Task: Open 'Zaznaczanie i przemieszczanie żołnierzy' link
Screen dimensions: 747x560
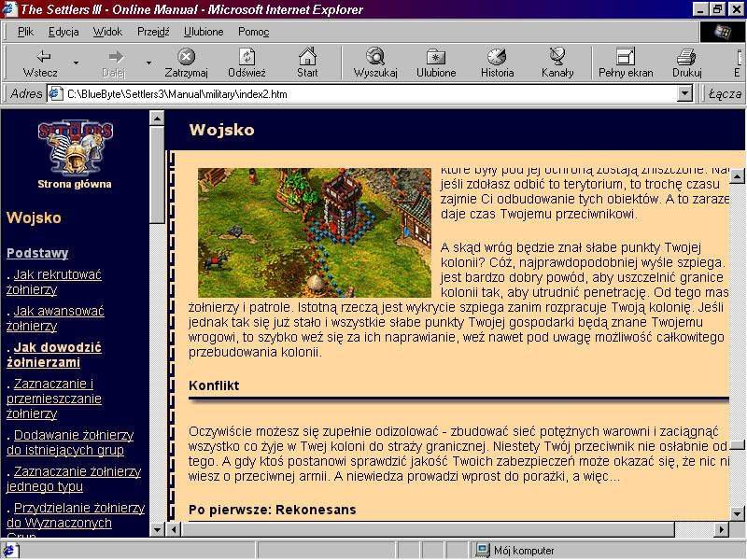Action: coord(54,399)
